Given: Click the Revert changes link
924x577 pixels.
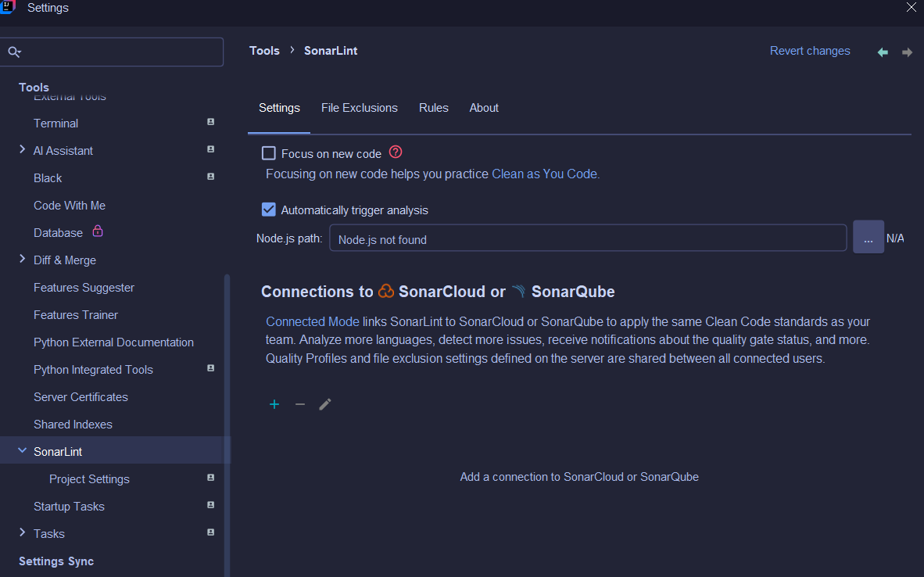Looking at the screenshot, I should (810, 52).
